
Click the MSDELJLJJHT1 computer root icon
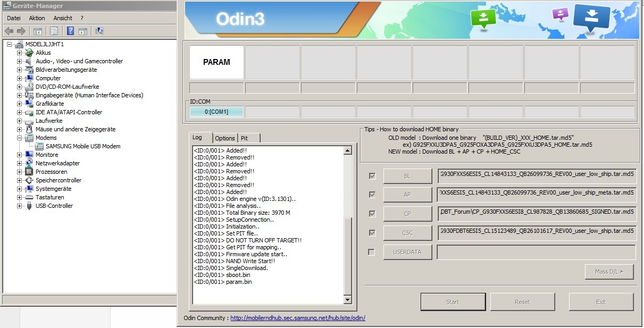[x=19, y=44]
